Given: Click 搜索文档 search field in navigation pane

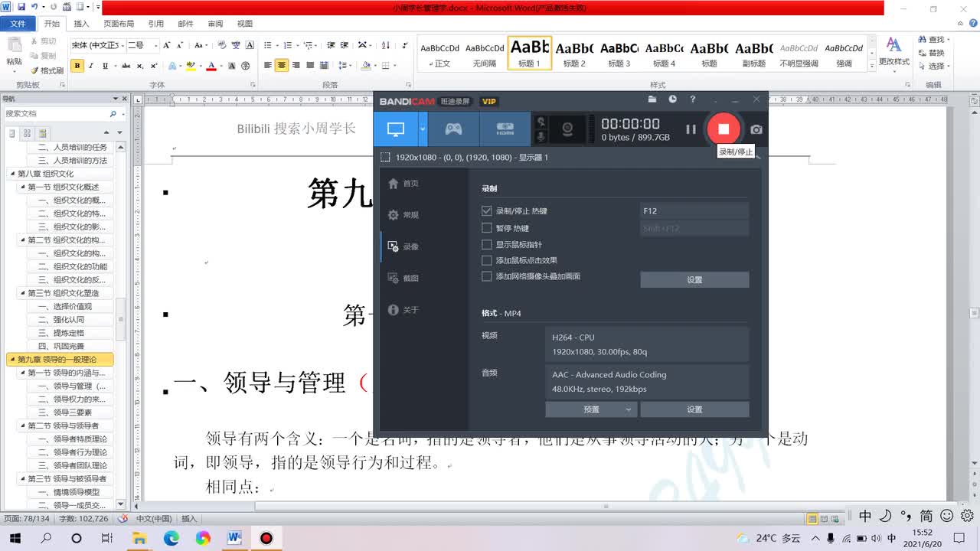Looking at the screenshot, I should click(x=55, y=113).
